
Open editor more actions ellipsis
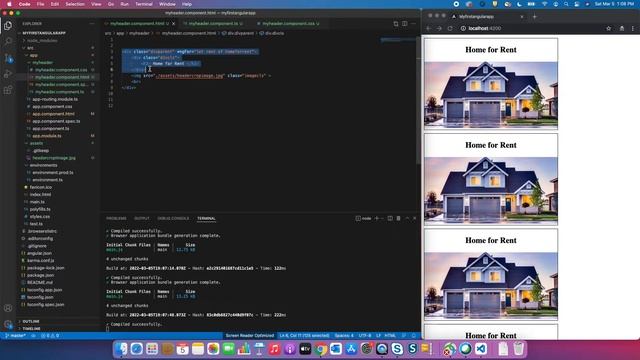[413, 24]
